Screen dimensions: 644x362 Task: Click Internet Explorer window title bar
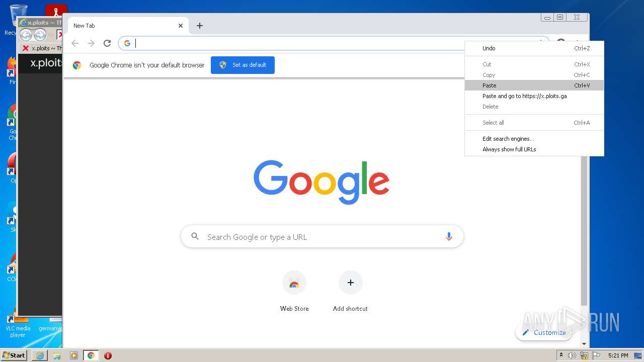[40, 23]
